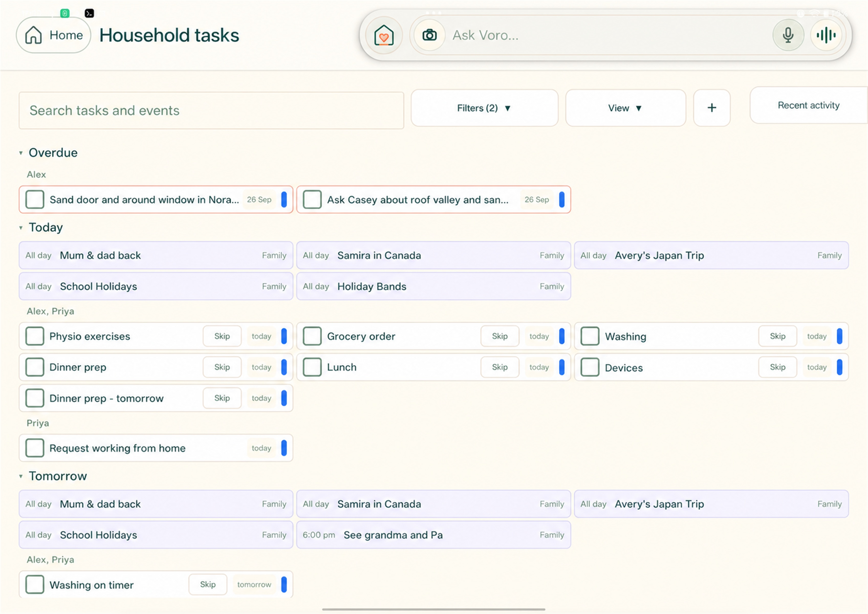The height and width of the screenshot is (614, 868).
Task: Click the blue tag on Washing task
Action: tap(839, 336)
